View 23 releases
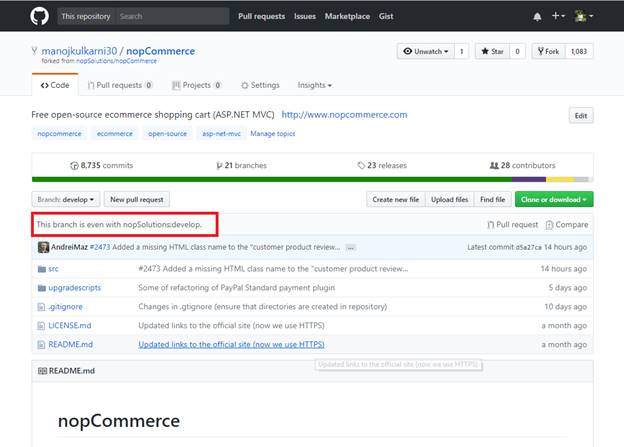 pos(382,165)
